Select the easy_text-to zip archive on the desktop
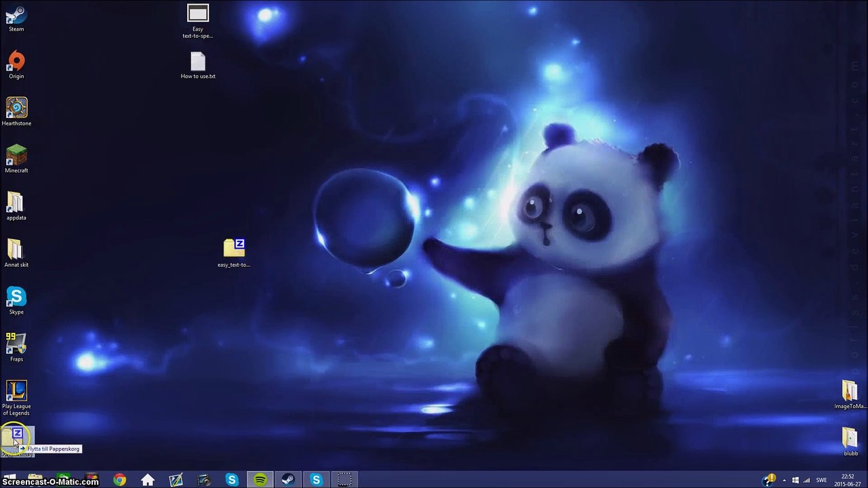 pyautogui.click(x=234, y=253)
